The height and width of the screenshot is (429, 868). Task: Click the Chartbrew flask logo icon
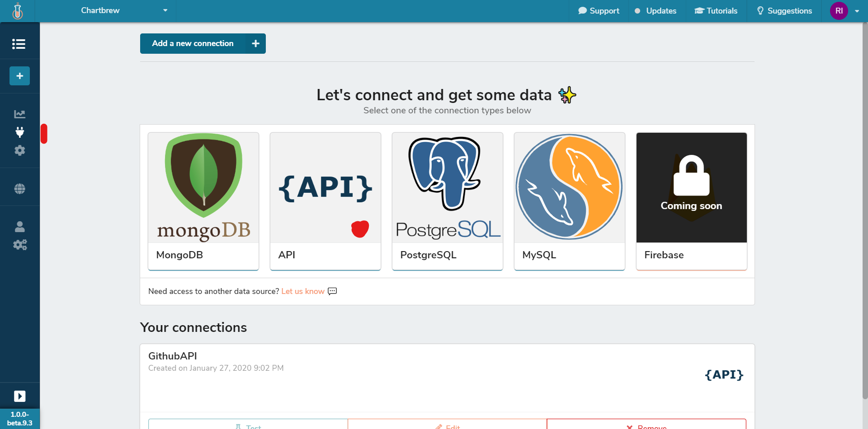[x=18, y=11]
